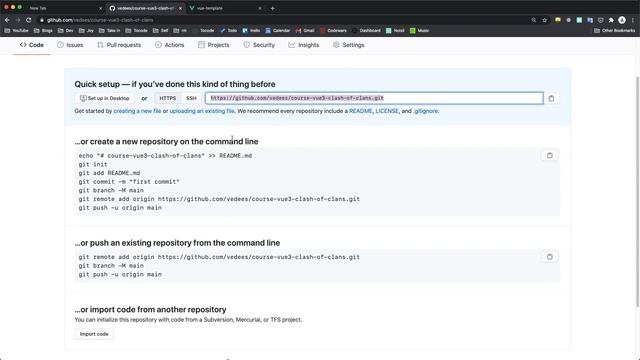Copy the create-new-repository commands

[549, 156]
